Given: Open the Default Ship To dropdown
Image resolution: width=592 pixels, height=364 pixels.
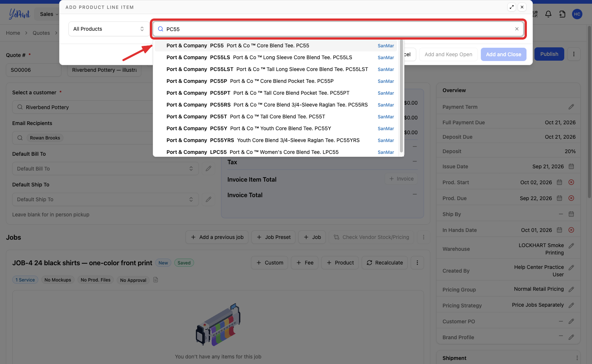Looking at the screenshot, I should tap(105, 199).
